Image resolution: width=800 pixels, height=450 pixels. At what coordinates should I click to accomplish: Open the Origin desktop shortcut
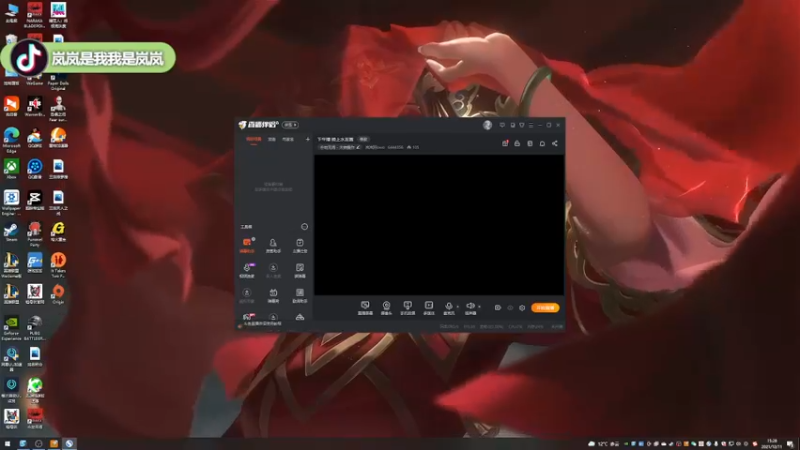click(58, 294)
